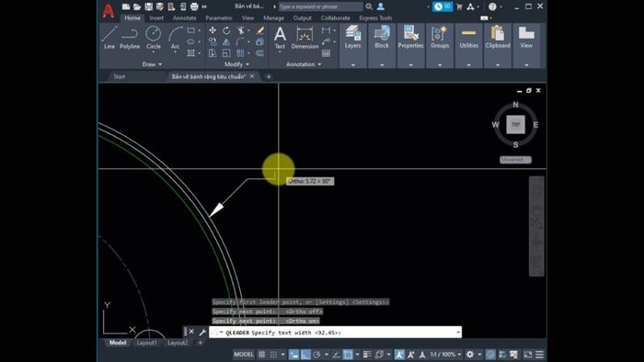
Task: Click the TOP face of ViewCube
Action: pos(515,124)
